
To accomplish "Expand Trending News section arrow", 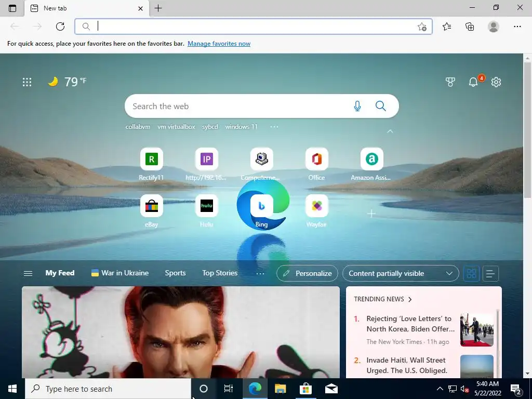I will 410,299.
